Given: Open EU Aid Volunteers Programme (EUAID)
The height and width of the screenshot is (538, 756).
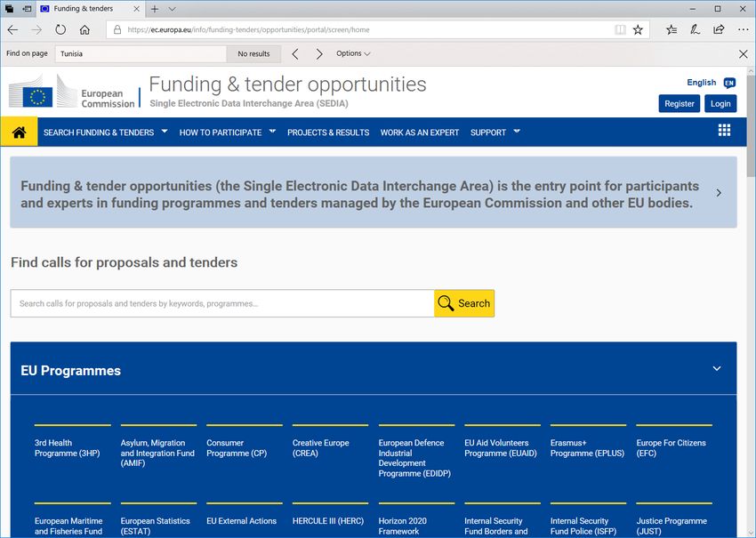Looking at the screenshot, I should [x=501, y=448].
